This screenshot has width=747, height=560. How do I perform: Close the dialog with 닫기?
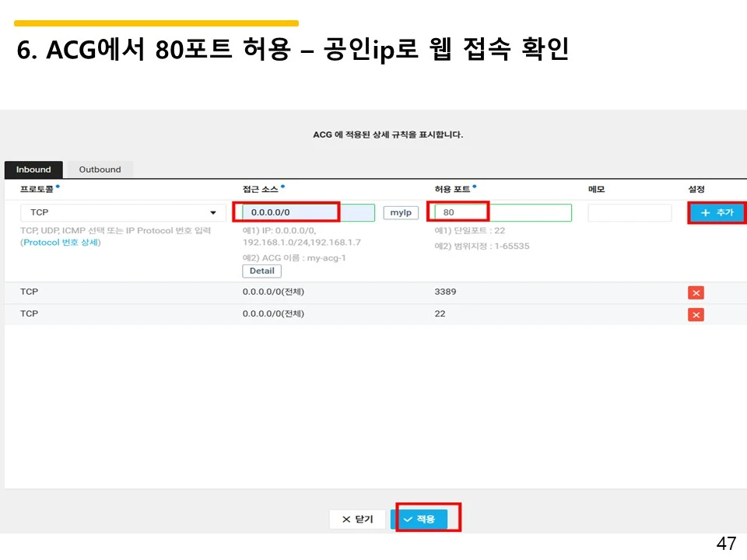click(x=357, y=519)
